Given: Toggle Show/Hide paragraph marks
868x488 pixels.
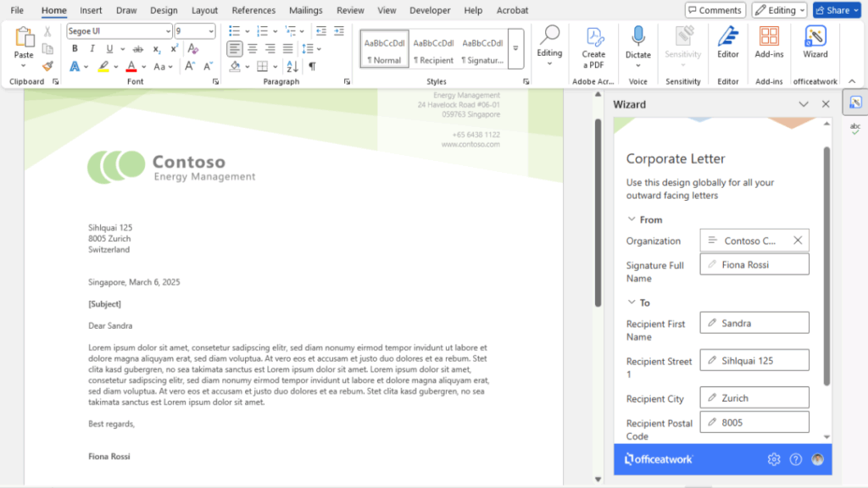Looking at the screenshot, I should 312,66.
